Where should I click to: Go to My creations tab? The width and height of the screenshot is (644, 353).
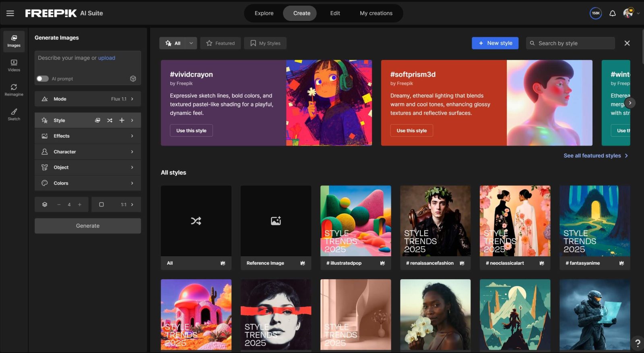coord(376,13)
